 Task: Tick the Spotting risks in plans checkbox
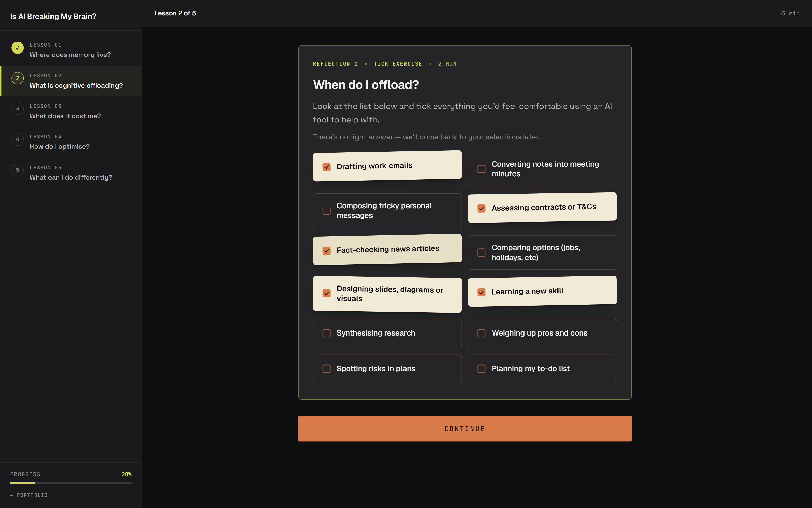(327, 369)
